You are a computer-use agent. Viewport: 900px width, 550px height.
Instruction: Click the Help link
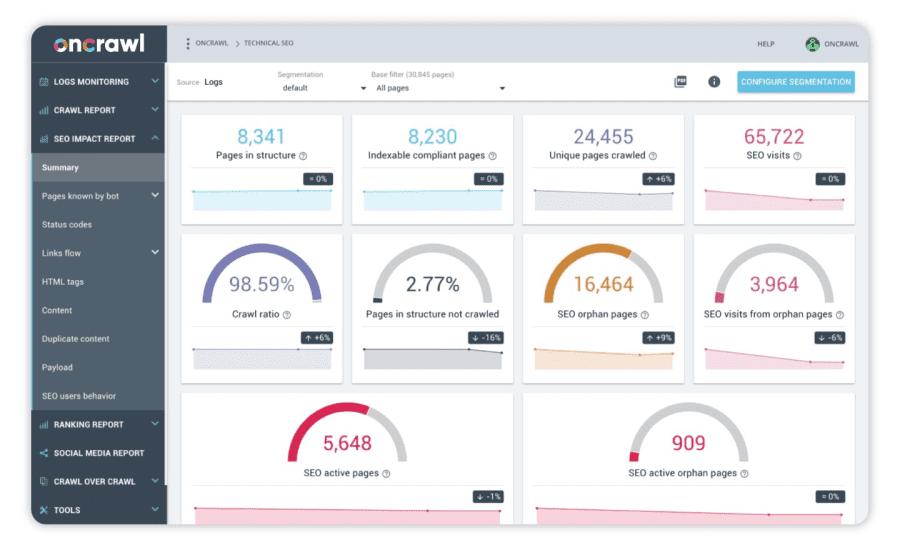pyautogui.click(x=766, y=44)
